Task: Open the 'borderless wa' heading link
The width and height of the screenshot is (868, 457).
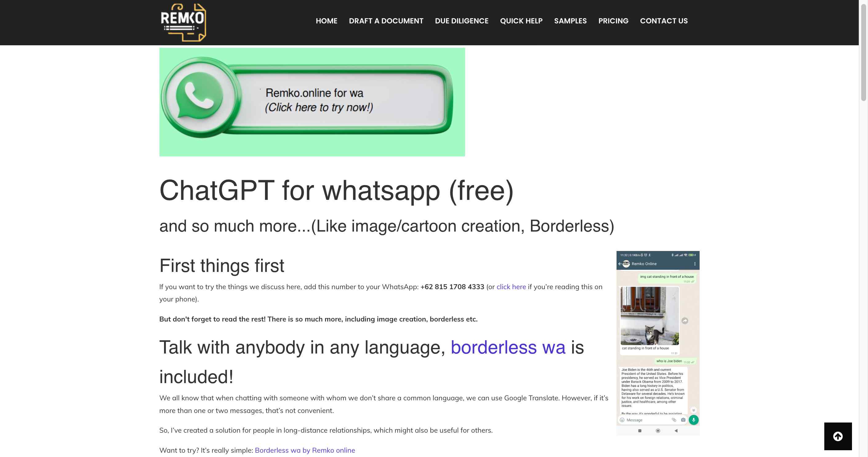Action: pos(508,347)
